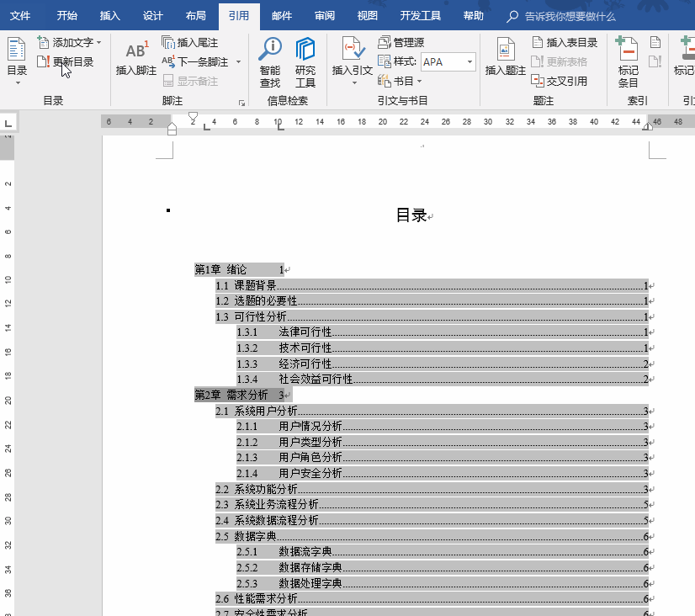Switch to the 视图 tab
The image size is (695, 616).
(368, 16)
